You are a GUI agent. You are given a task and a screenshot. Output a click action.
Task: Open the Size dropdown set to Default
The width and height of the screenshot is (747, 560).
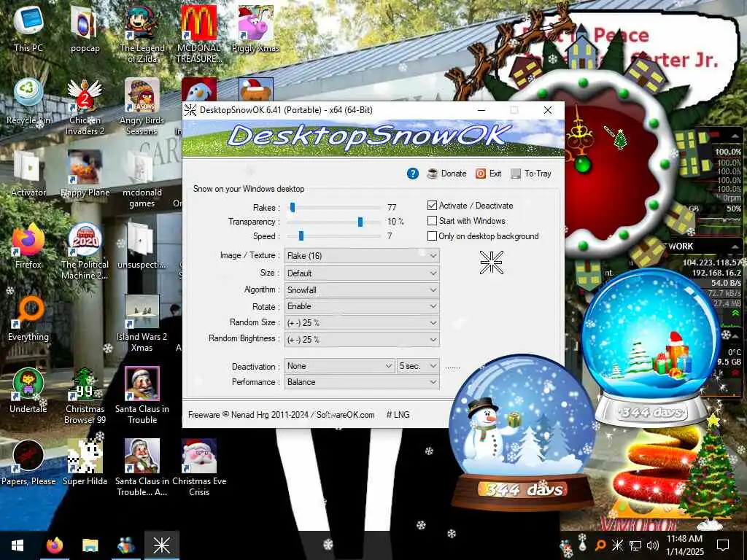point(362,273)
